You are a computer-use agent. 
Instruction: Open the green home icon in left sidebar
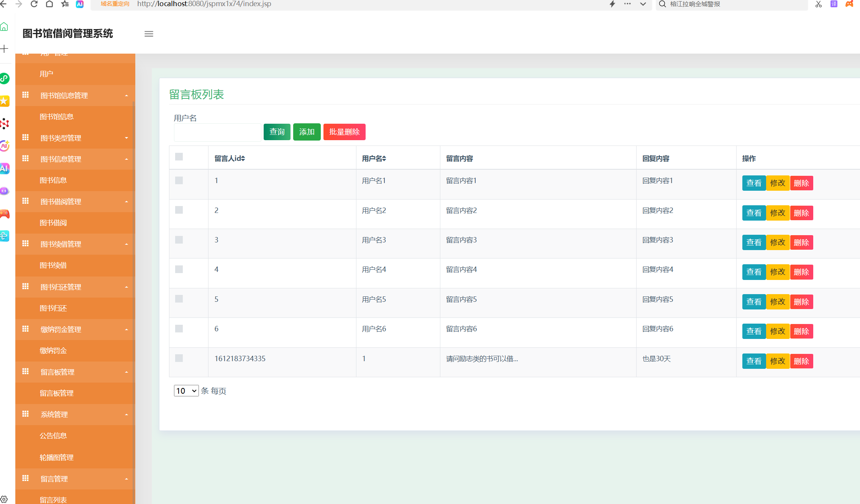4,27
